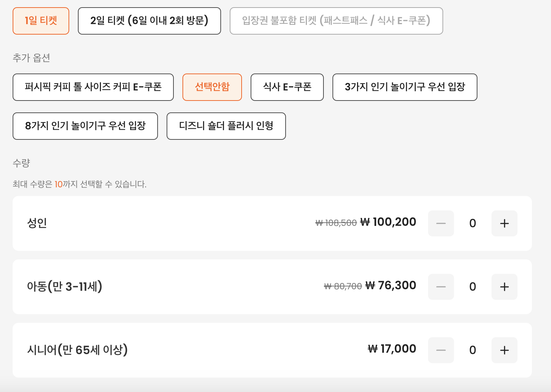551x392 pixels.
Task: Select the 퍼시픽 커피 톨 사이즈 커피 E-쿠폰 option
Action: pyautogui.click(x=93, y=87)
